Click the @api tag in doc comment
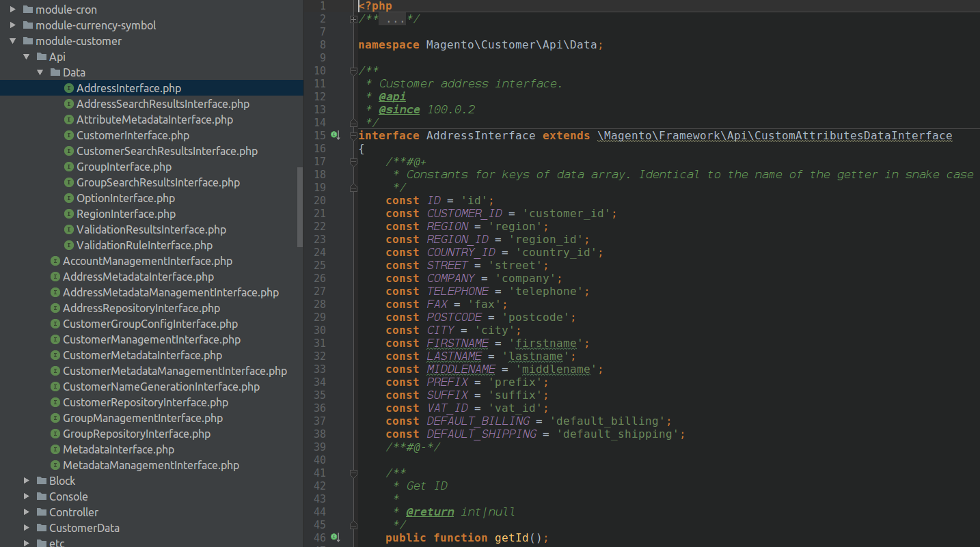The image size is (980, 547). [x=392, y=97]
